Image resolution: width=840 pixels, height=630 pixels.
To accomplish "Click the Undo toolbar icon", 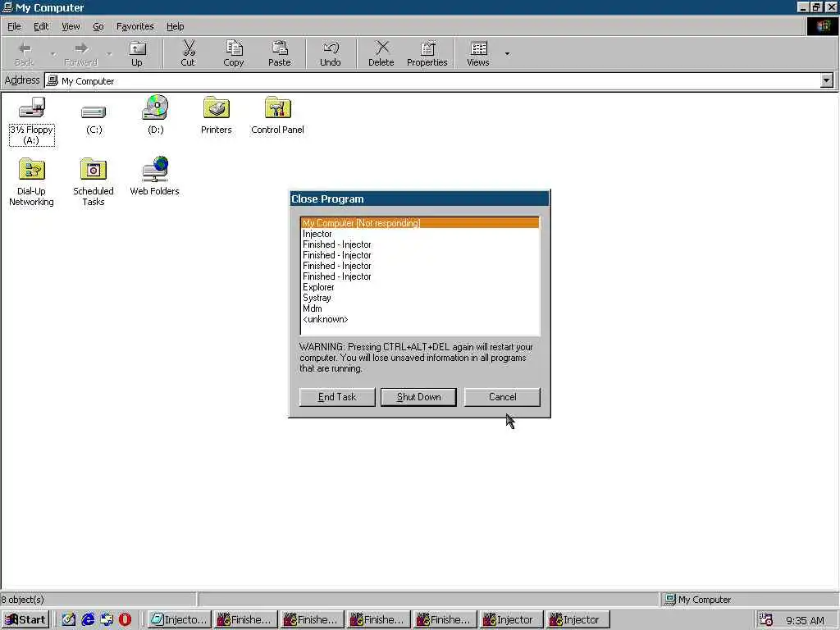I will [330, 53].
